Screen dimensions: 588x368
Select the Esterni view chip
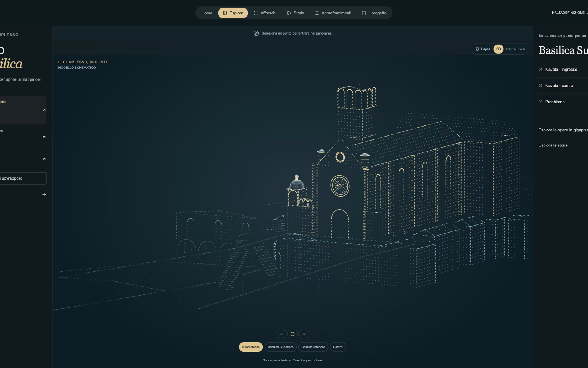coord(338,347)
